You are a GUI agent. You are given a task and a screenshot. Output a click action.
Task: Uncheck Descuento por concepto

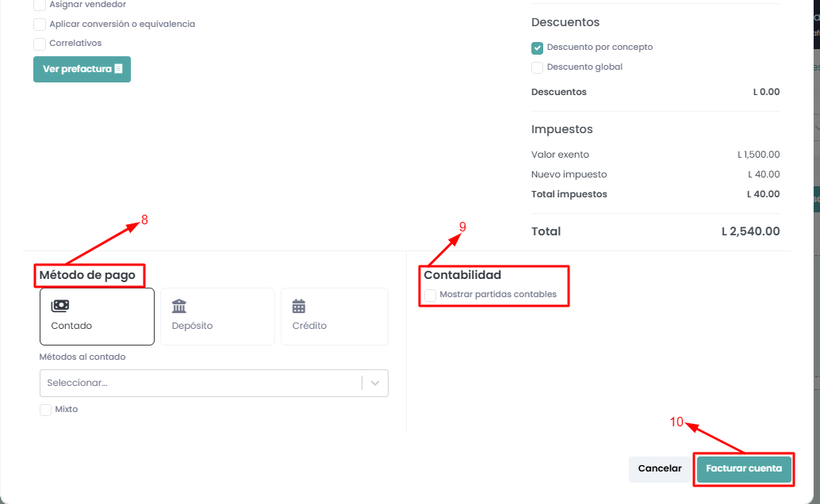(538, 48)
